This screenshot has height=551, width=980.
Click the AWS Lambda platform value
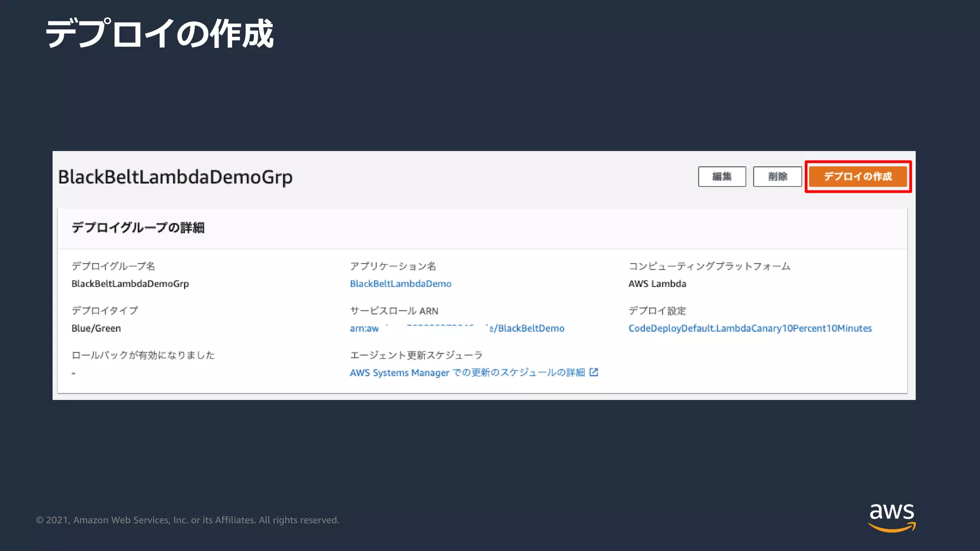click(x=657, y=284)
